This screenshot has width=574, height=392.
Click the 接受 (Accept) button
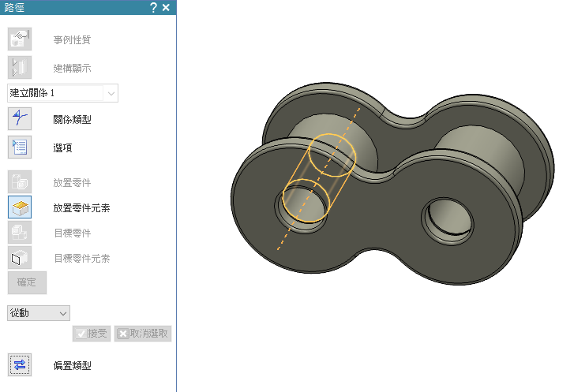92,334
